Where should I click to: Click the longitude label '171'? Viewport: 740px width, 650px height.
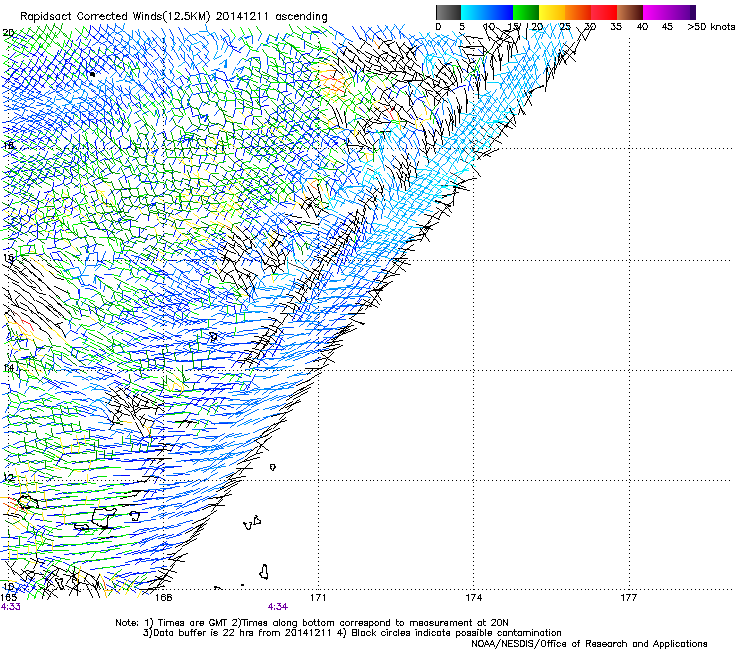click(318, 598)
